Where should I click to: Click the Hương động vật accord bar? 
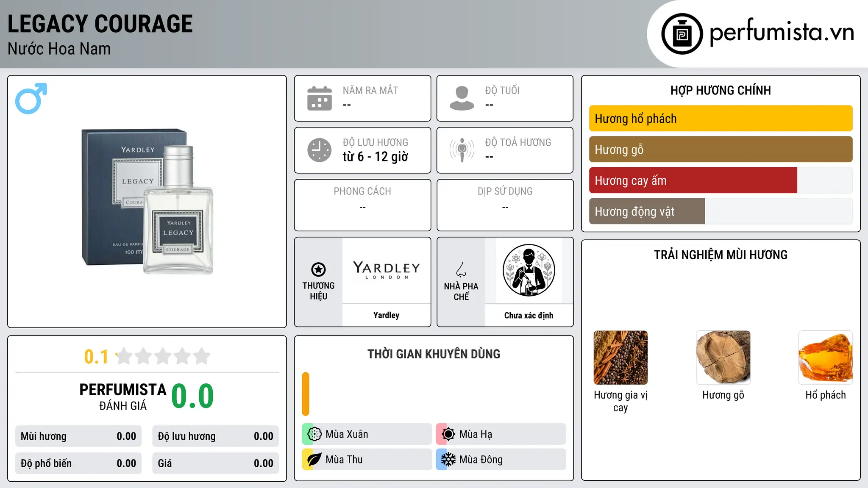click(647, 211)
